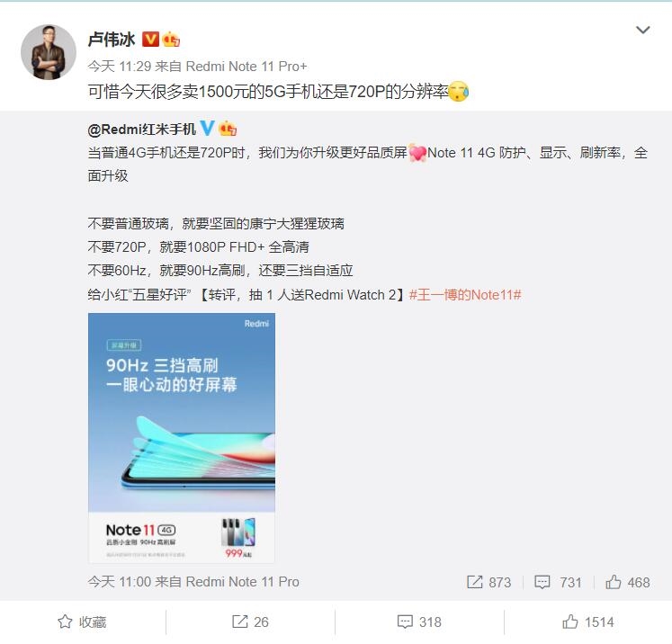Toggle 收藏 favorite star for this post
This screenshot has height=644, width=672.
pos(82,622)
